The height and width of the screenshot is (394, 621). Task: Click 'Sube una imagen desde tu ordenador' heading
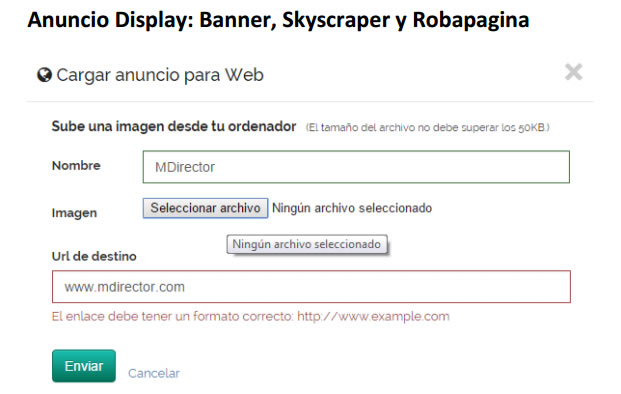pyautogui.click(x=174, y=126)
